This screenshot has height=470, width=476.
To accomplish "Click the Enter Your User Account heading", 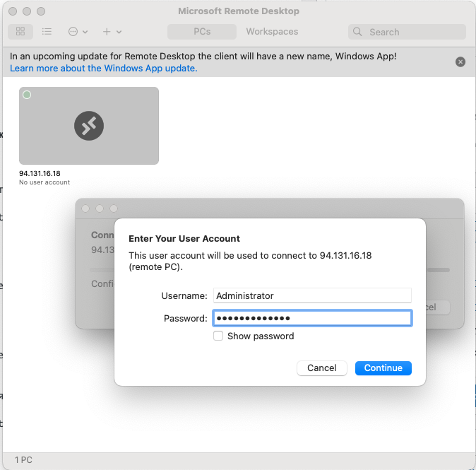I will click(x=184, y=239).
